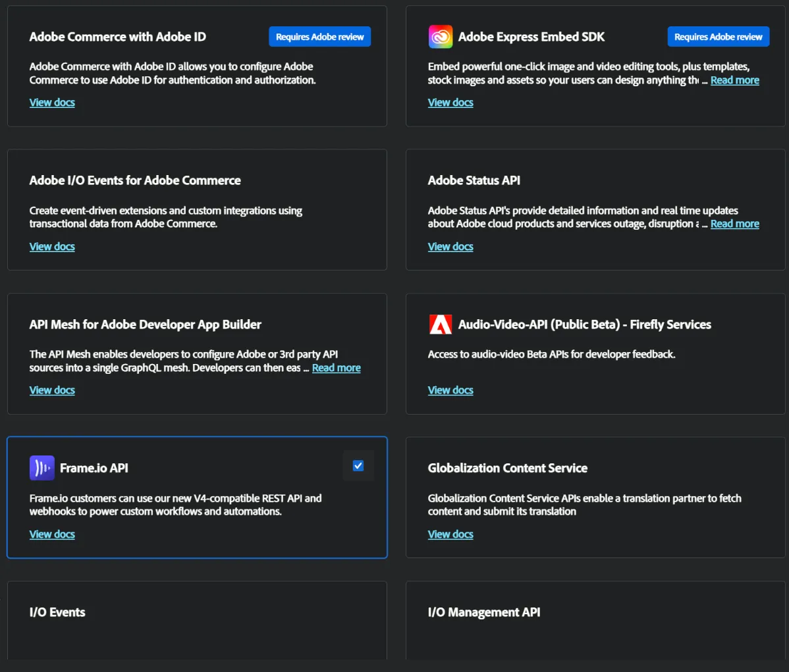Select the Globalization Content Service title

click(508, 468)
